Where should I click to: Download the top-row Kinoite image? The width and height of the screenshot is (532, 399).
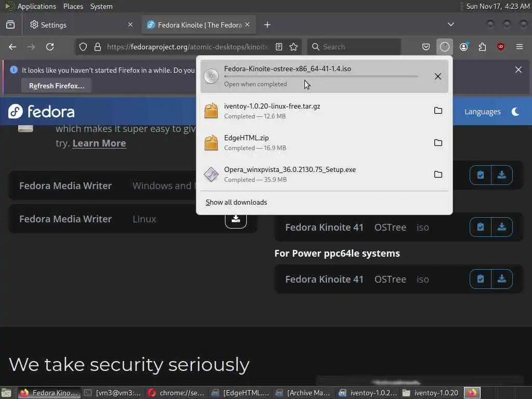[502, 175]
